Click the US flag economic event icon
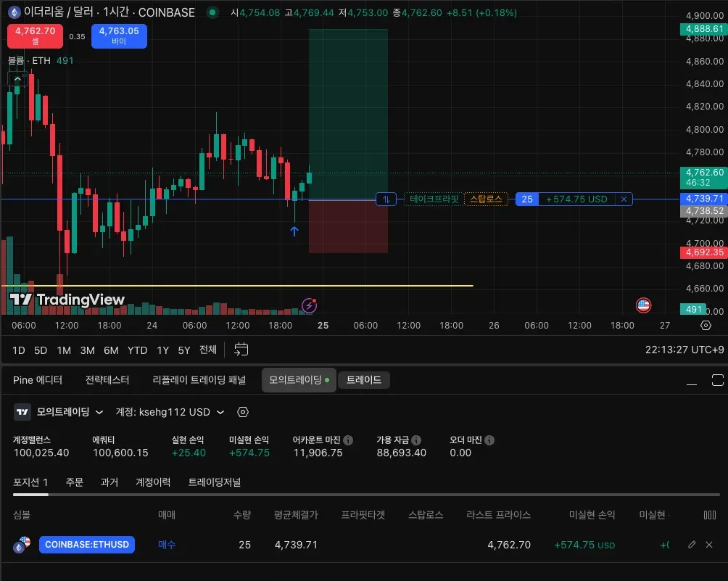This screenshot has width=728, height=581. (x=643, y=305)
